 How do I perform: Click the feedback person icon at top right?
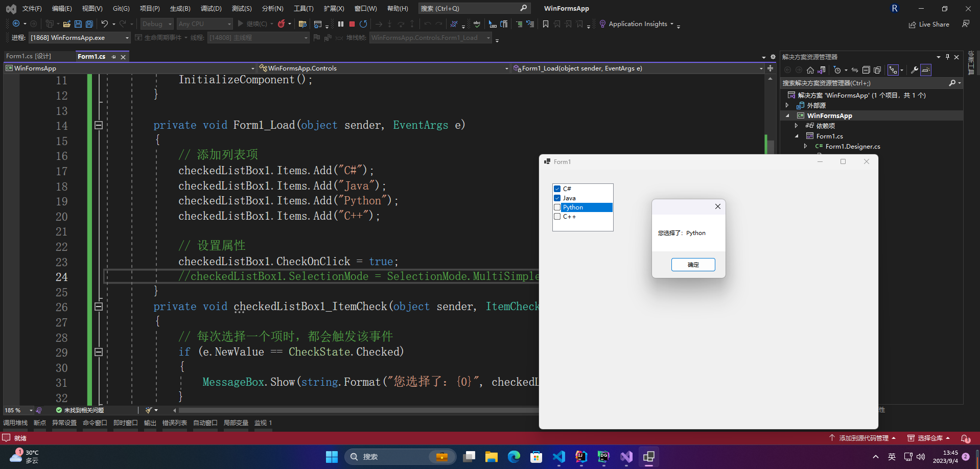pos(966,24)
